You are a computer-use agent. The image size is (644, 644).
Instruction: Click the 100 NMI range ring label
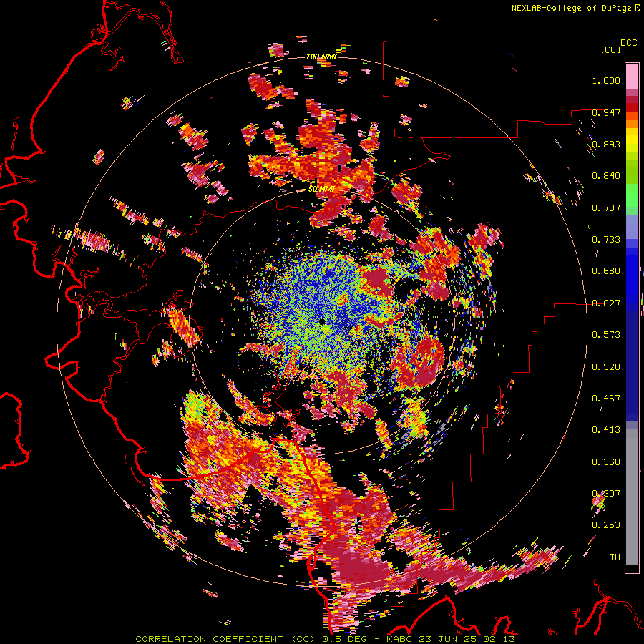pyautogui.click(x=321, y=57)
